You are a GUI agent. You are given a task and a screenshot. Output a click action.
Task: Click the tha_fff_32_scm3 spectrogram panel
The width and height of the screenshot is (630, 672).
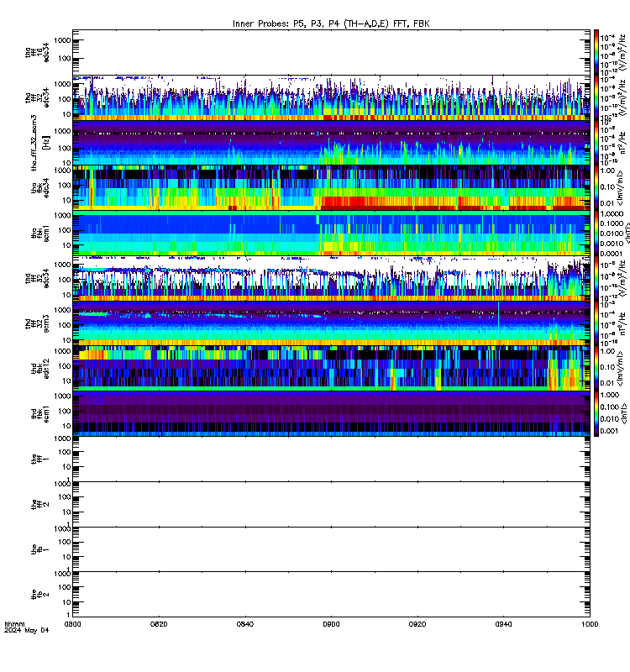click(x=331, y=143)
